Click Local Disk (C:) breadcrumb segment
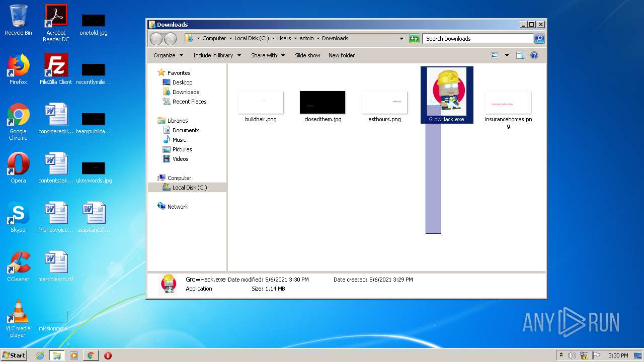Image resolution: width=644 pixels, height=362 pixels. point(252,38)
